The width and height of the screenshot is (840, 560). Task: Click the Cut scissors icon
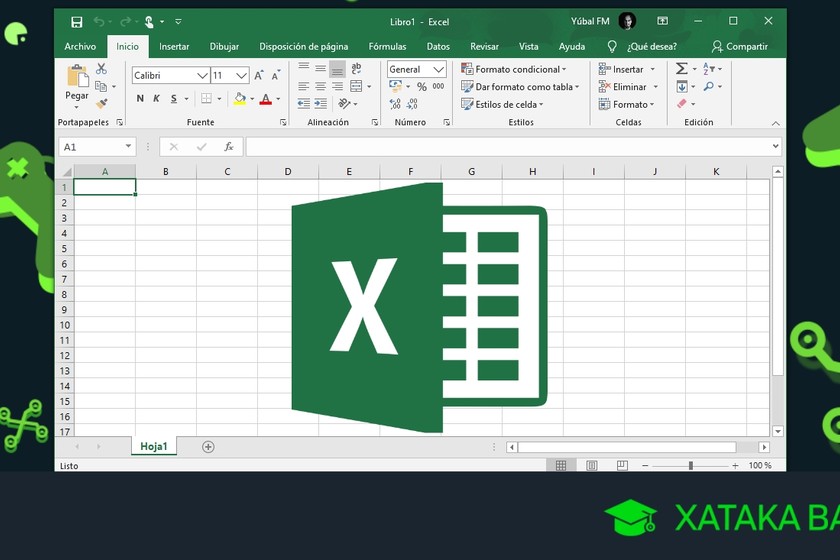[101, 69]
